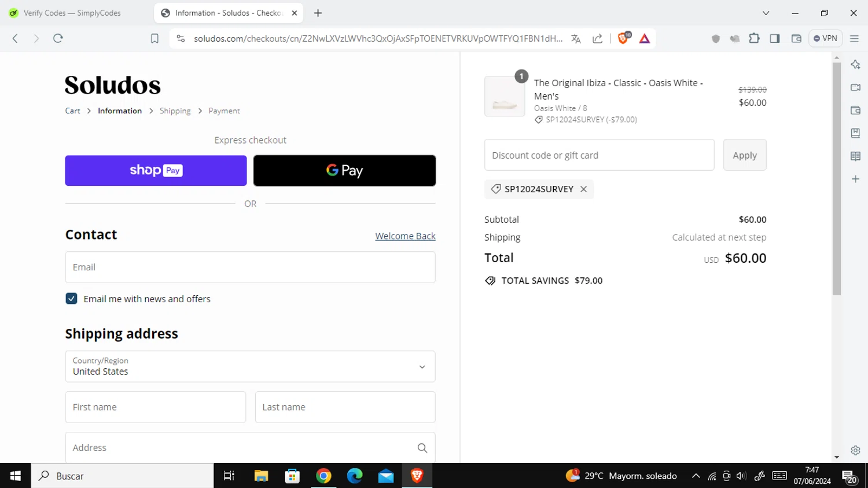Click the Buscar taskbar search box
Screen dimensions: 868x488
(x=122, y=476)
